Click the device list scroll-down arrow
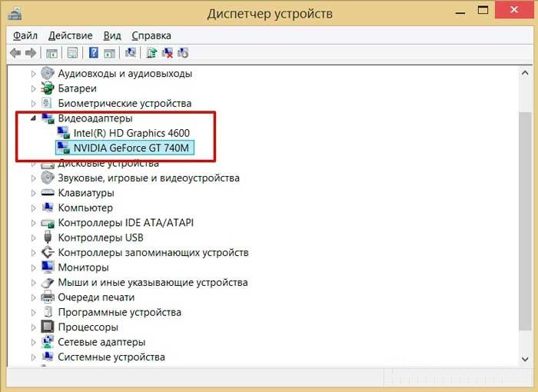 click(x=525, y=359)
